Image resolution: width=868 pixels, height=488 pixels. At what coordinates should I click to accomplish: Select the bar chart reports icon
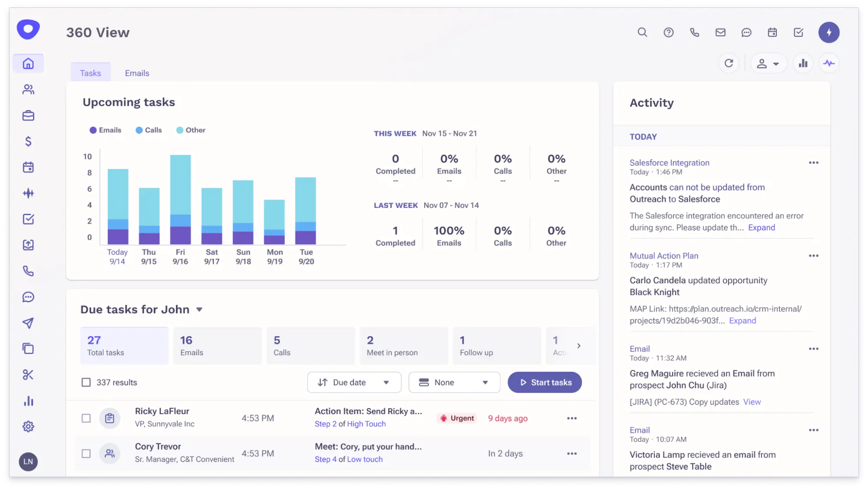pos(28,401)
